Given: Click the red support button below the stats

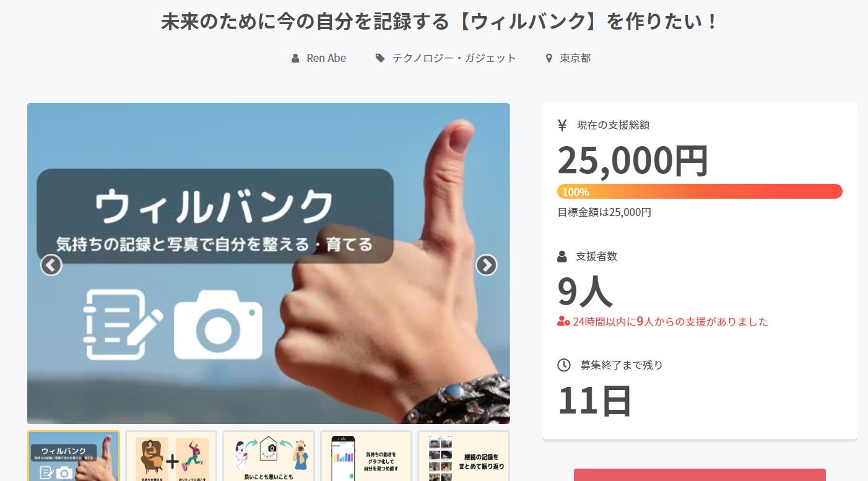Looking at the screenshot, I should (700, 475).
